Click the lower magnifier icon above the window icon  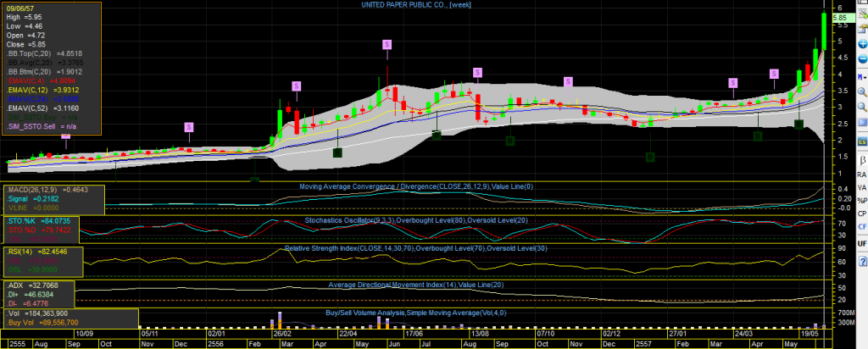click(x=862, y=107)
